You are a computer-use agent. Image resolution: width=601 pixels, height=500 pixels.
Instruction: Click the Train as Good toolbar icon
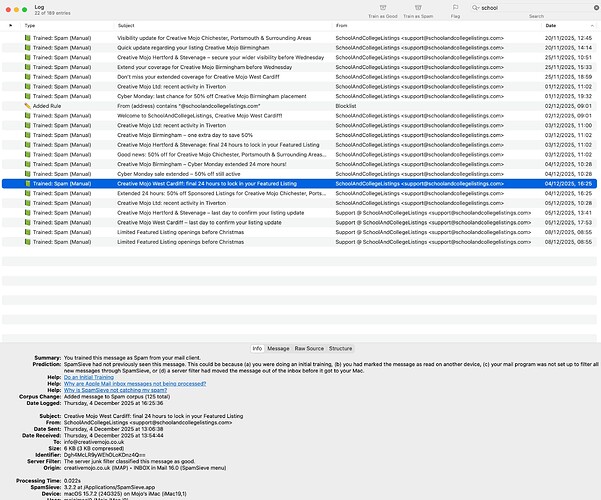(382, 8)
